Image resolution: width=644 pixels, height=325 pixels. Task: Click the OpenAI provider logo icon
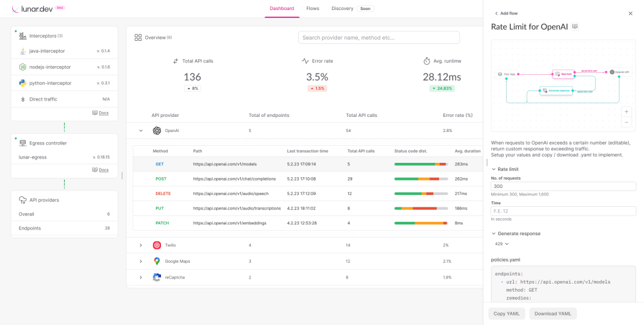point(157,131)
